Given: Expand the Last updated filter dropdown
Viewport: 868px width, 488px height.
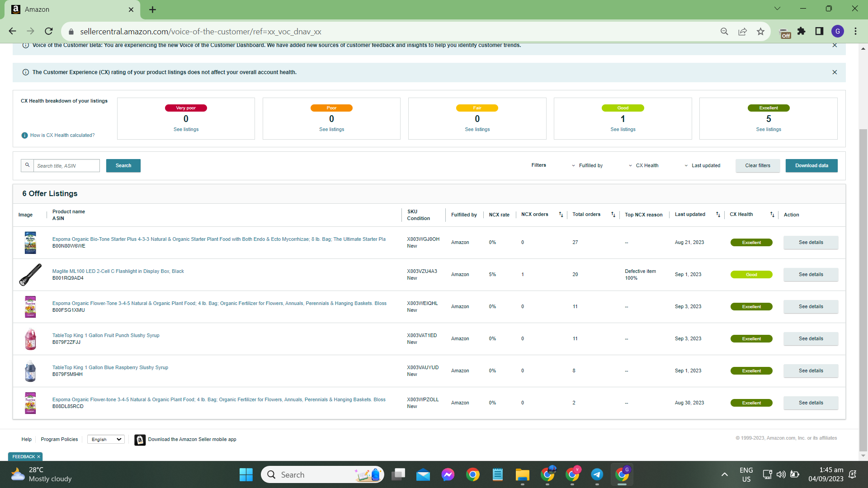Looking at the screenshot, I should [703, 166].
